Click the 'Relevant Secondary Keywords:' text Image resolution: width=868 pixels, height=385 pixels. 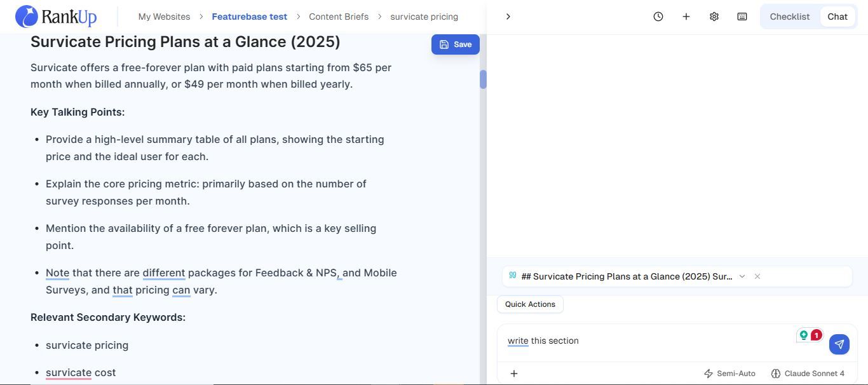[108, 317]
